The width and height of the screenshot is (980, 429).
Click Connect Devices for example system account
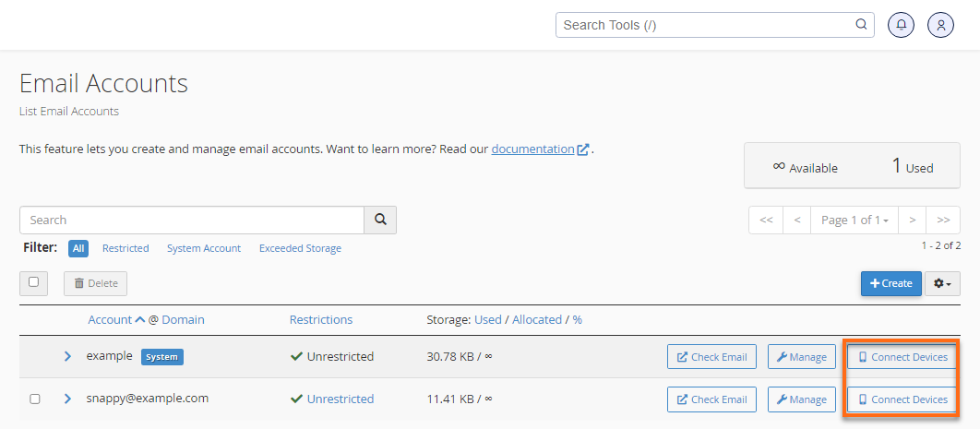tap(902, 357)
